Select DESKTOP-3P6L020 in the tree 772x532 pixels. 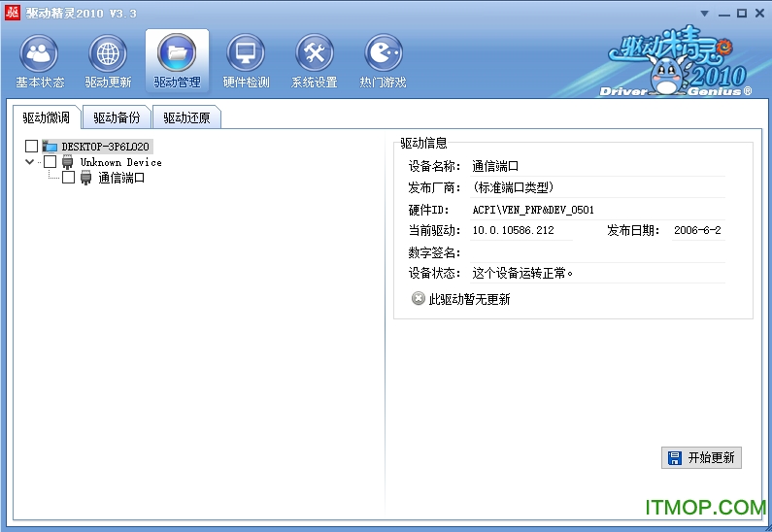pyautogui.click(x=105, y=147)
